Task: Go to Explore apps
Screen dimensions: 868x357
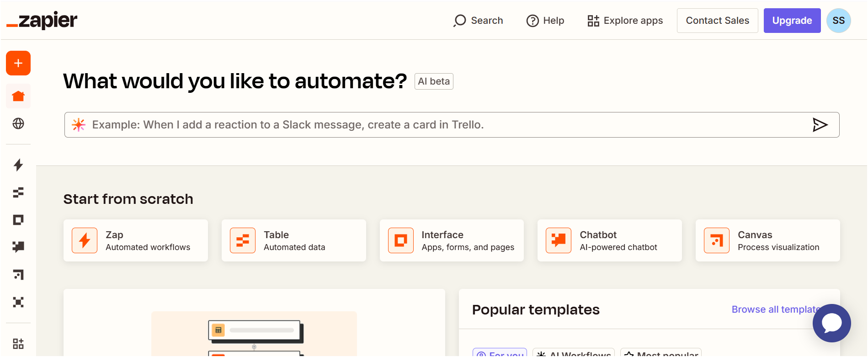Action: [x=625, y=21]
